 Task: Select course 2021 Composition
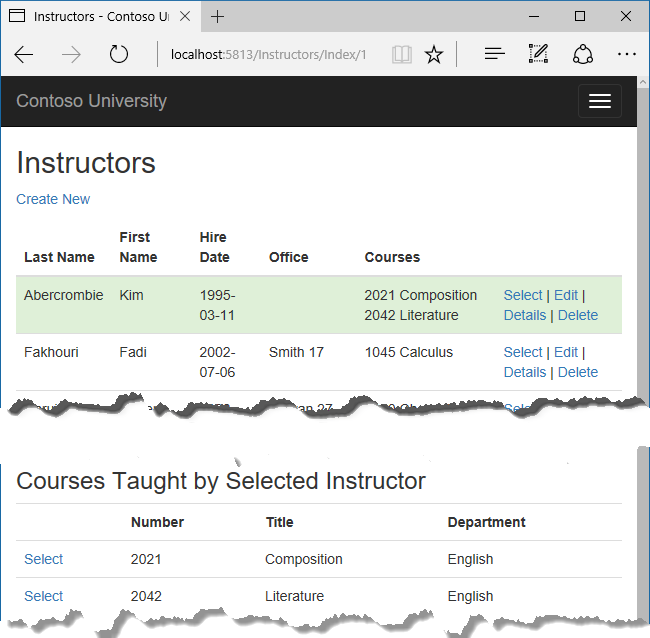tap(43, 559)
